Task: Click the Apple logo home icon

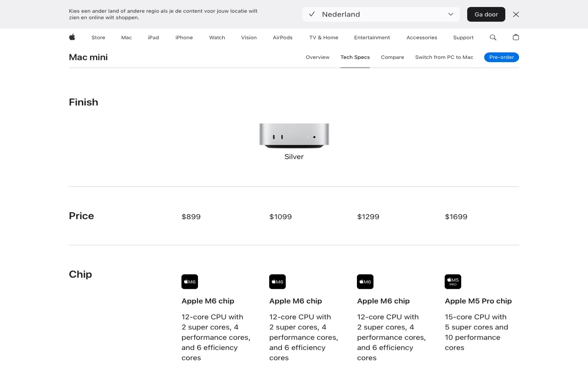Action: tap(72, 37)
